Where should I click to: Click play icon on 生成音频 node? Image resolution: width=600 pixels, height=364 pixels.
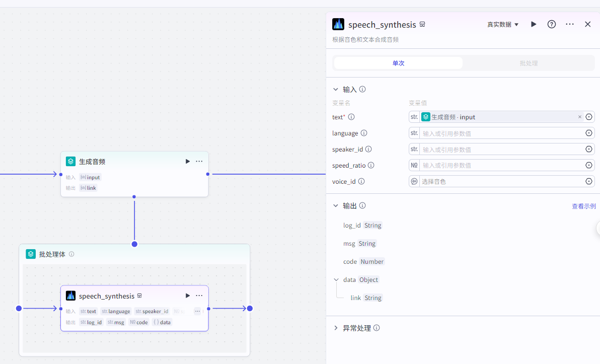(188, 162)
